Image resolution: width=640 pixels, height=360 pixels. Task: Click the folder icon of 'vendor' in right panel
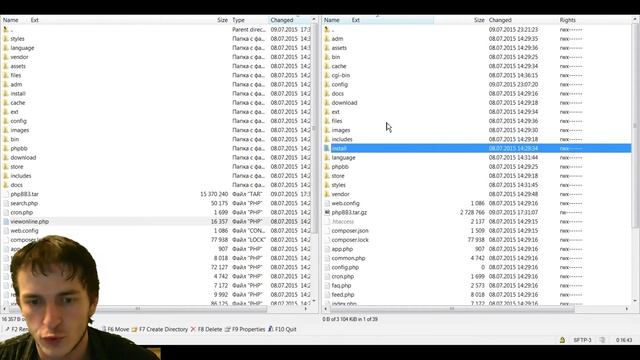click(327, 194)
